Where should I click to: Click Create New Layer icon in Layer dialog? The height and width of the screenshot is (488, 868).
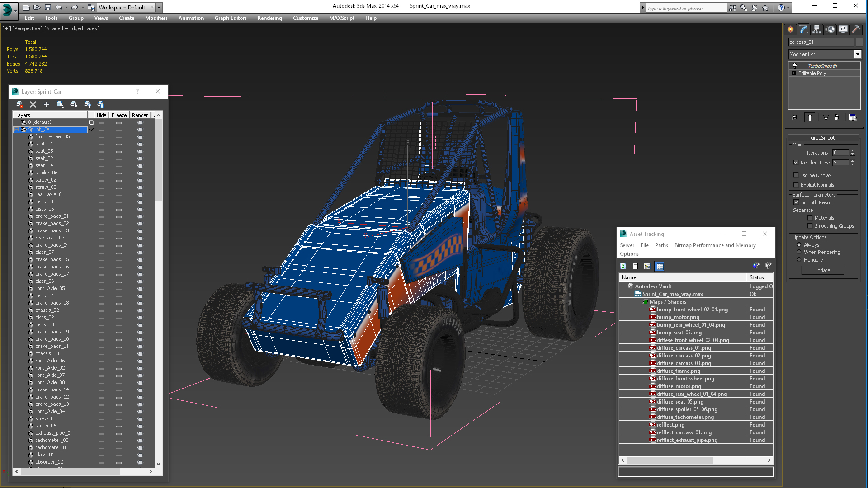point(19,104)
